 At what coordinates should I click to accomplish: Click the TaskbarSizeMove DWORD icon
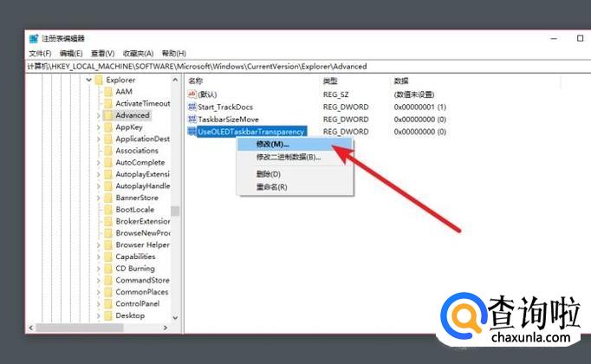coord(192,119)
